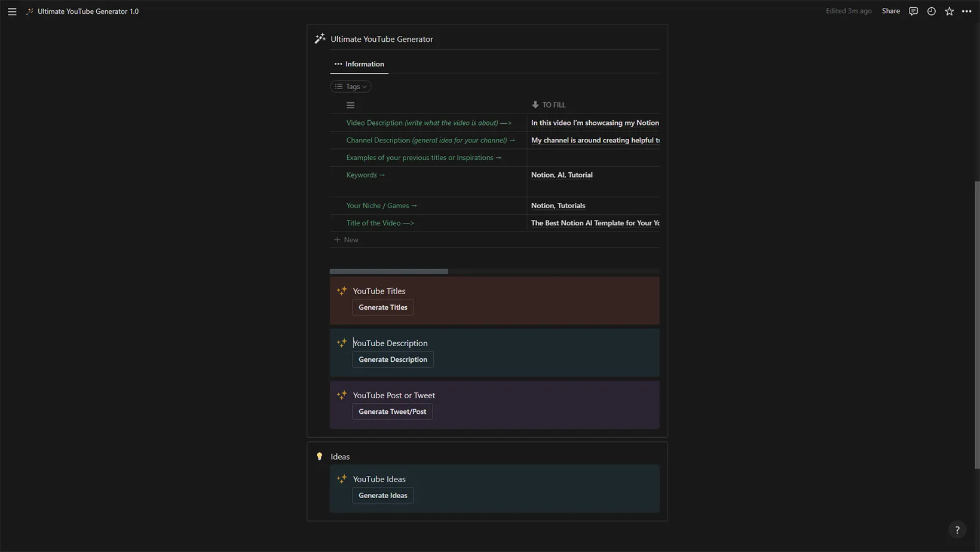Click the sparkle icon beside YouTube Ideas
Screen dimensions: 980x552
tap(342, 479)
